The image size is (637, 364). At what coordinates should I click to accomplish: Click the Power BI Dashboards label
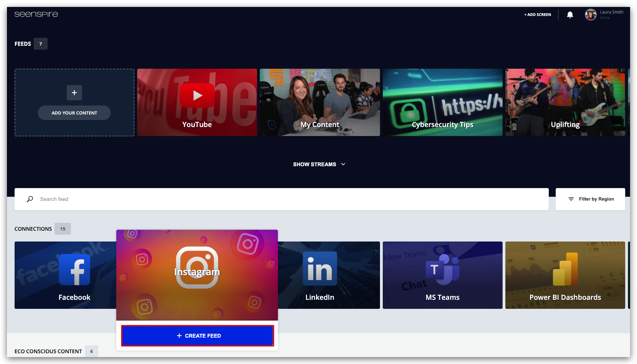565,297
